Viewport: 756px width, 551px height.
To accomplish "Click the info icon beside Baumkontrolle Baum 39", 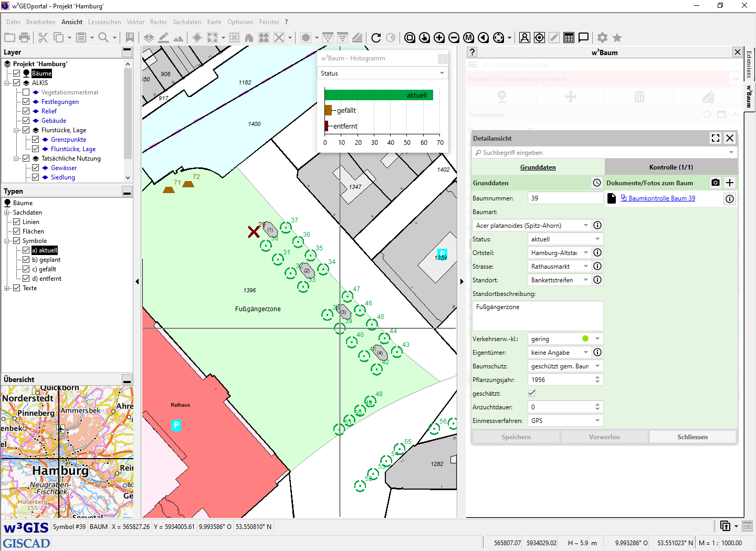I will [x=730, y=199].
